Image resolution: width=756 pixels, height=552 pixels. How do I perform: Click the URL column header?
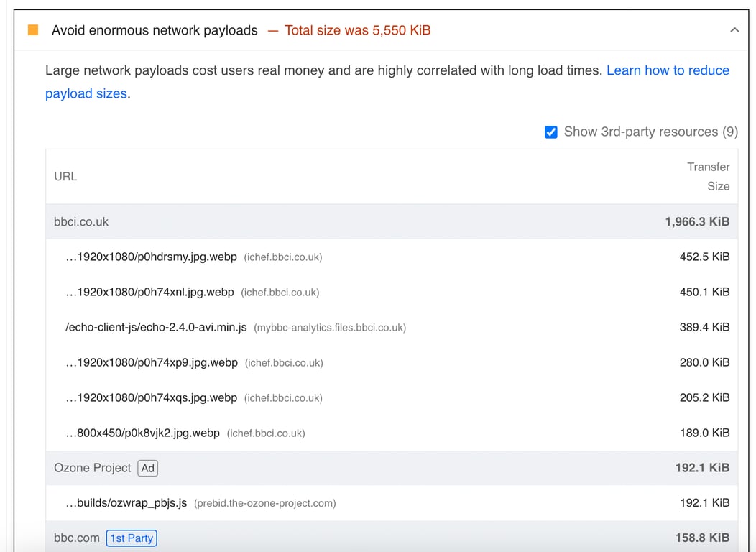(x=65, y=176)
